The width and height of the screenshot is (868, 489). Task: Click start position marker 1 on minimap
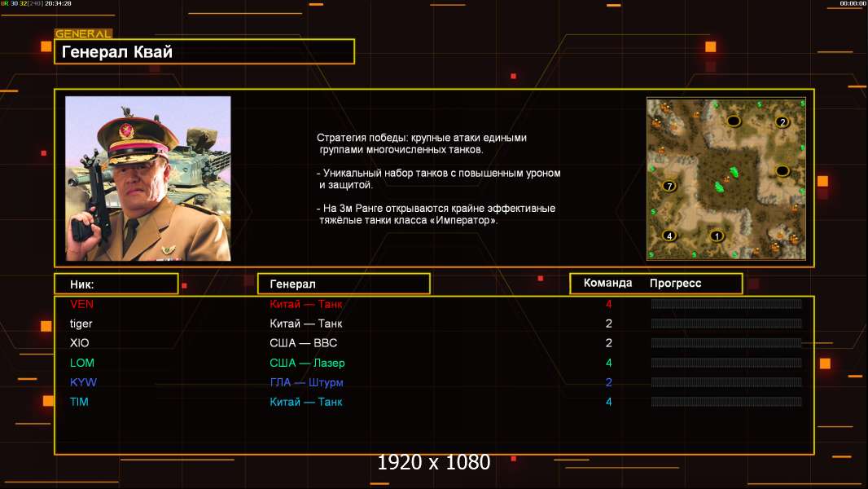pos(717,236)
